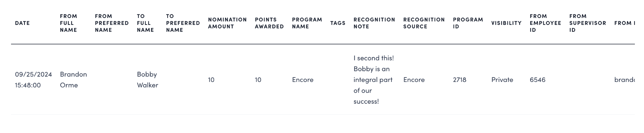Click the Tags column header
644x133 pixels.
coord(338,23)
